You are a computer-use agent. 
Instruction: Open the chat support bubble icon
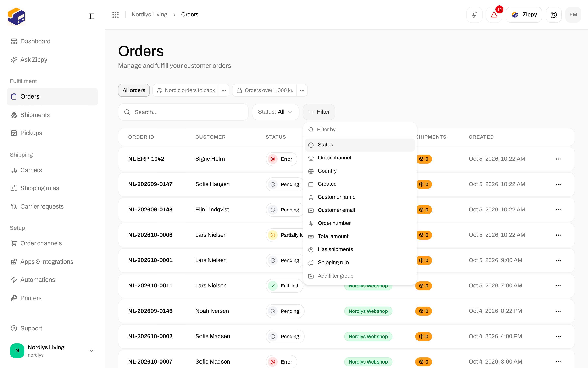553,15
